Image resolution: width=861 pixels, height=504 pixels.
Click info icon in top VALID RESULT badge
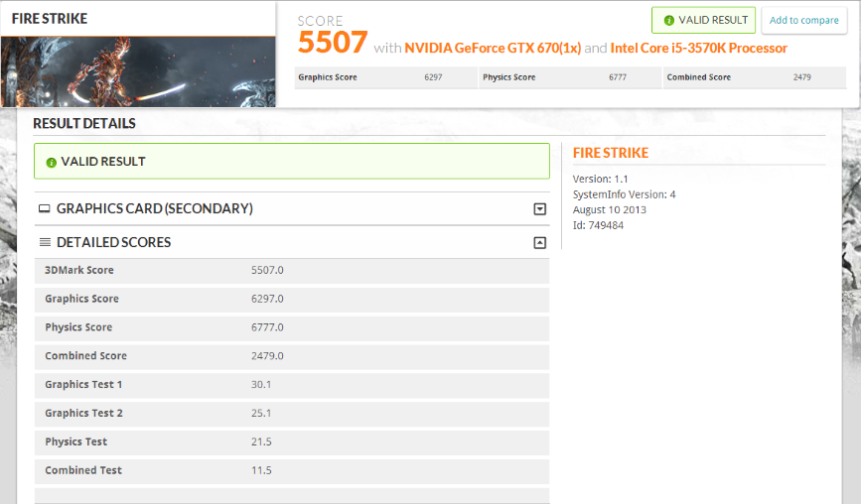point(668,20)
